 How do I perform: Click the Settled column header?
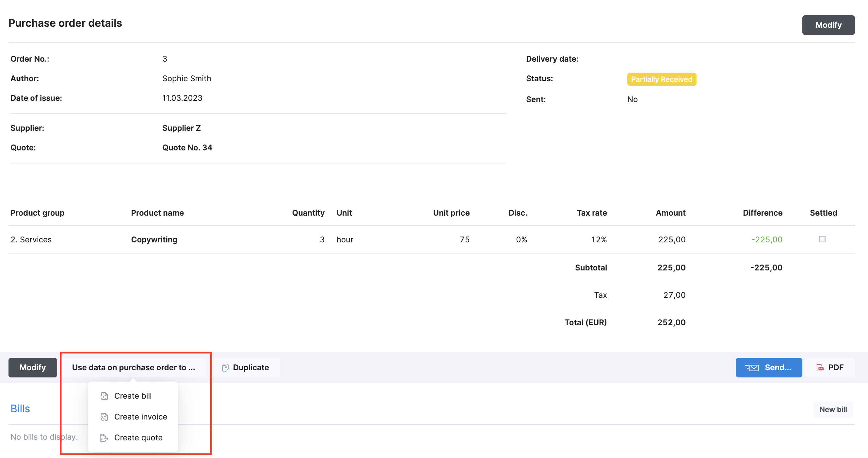coord(823,213)
